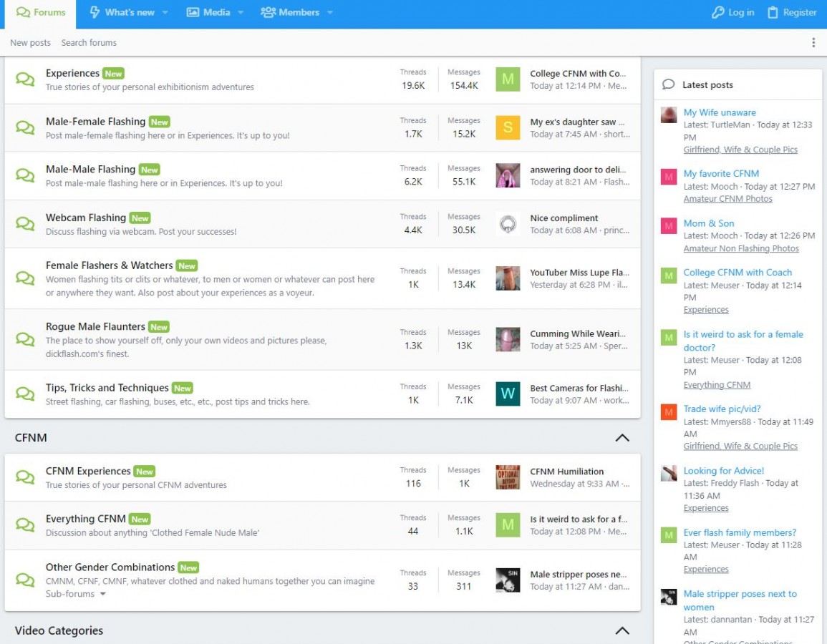Click the Media image icon

(x=193, y=12)
